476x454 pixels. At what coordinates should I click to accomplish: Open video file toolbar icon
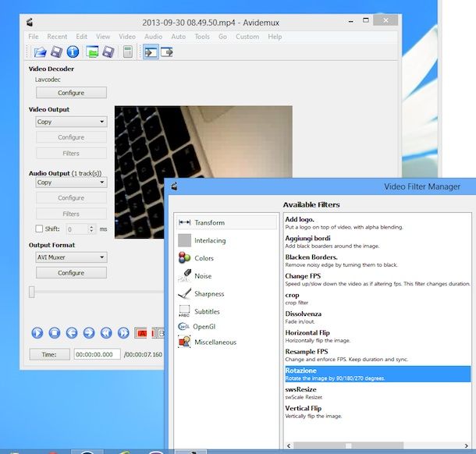40,52
